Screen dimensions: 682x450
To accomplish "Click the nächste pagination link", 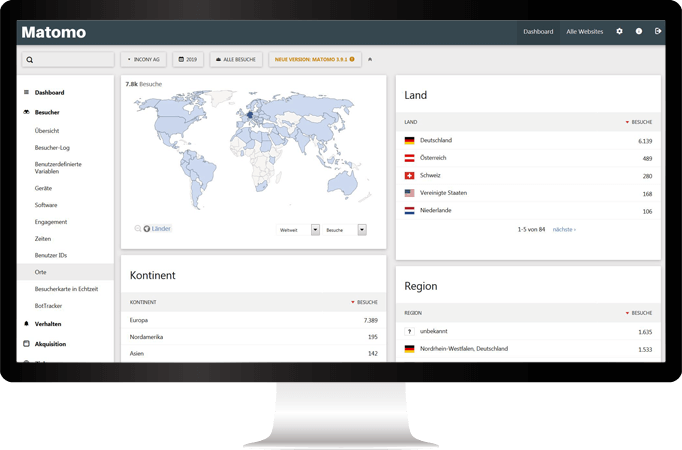I will pyautogui.click(x=564, y=229).
